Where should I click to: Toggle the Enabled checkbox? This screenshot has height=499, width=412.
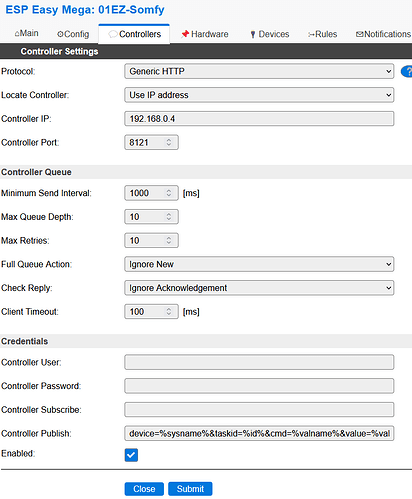click(131, 455)
